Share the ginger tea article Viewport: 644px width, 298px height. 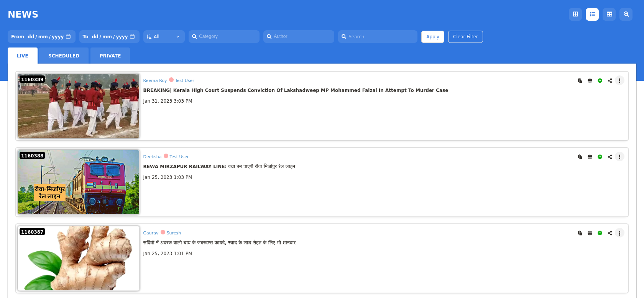tap(610, 233)
